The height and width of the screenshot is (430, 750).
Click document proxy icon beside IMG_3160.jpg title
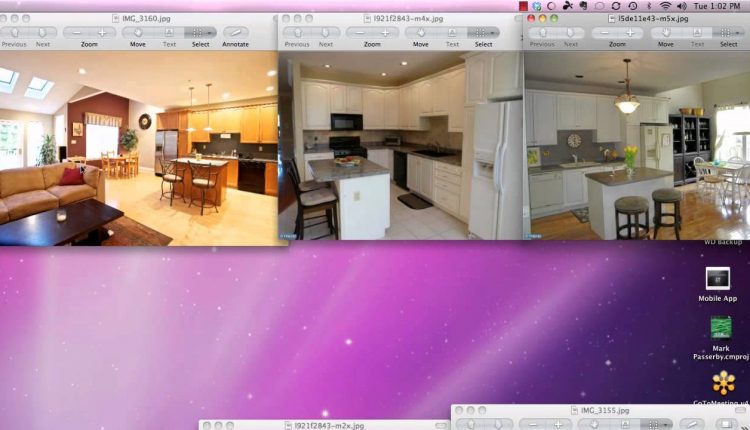pos(115,19)
